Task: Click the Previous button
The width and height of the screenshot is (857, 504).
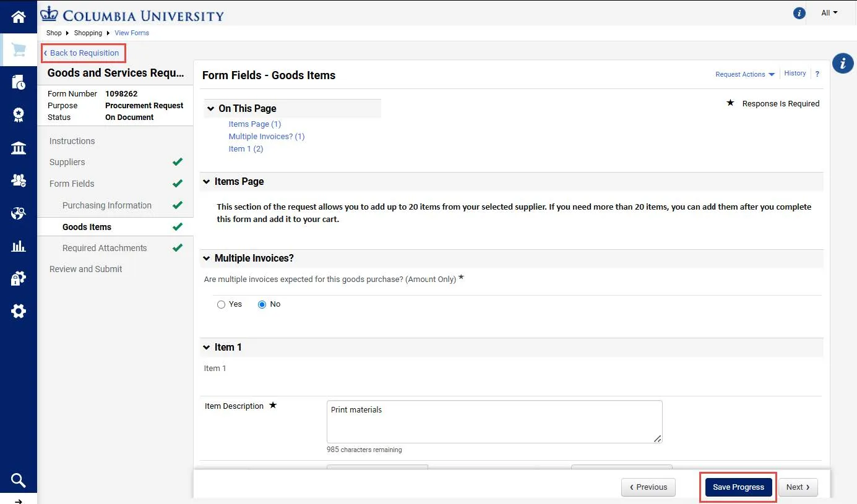Action: pyautogui.click(x=648, y=487)
